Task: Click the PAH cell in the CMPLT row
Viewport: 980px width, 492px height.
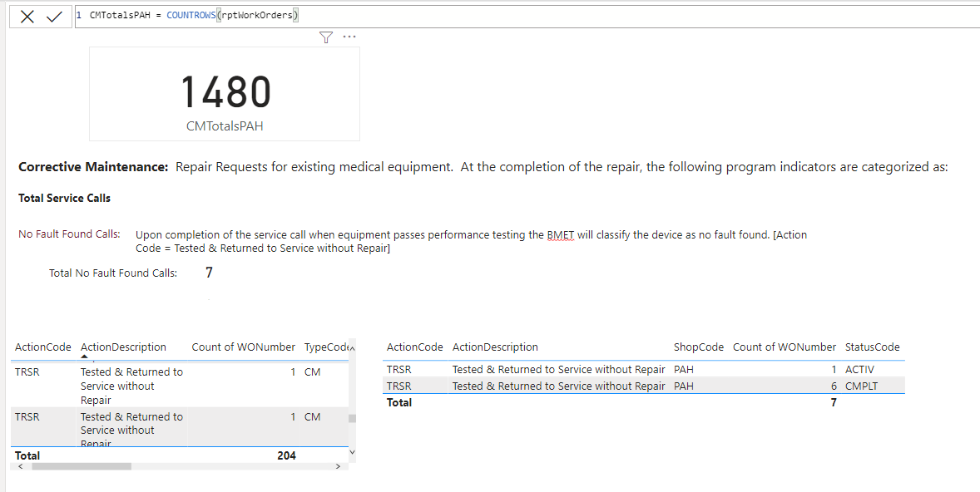Action: 684,386
